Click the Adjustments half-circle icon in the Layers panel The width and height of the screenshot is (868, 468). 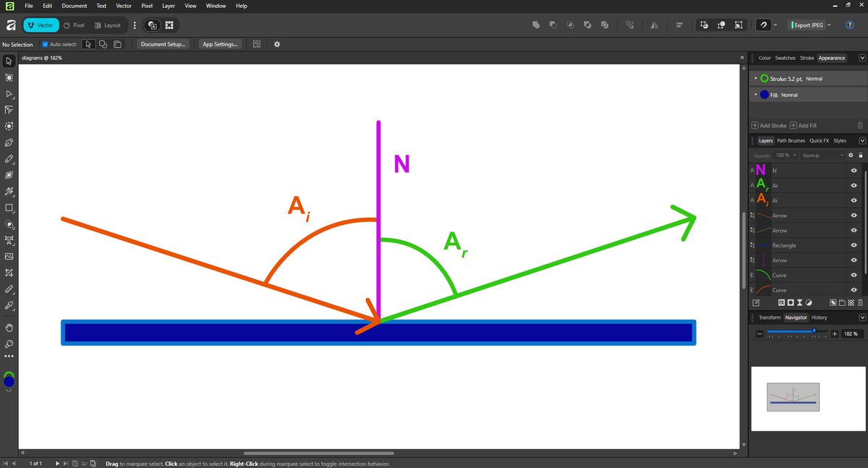pos(809,302)
